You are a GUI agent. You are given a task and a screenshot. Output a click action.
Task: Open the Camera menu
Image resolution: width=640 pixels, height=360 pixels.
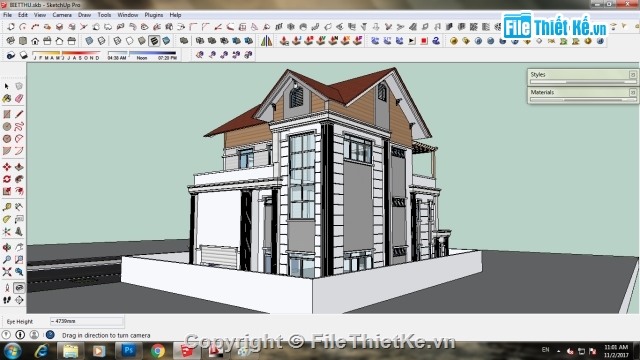62,15
